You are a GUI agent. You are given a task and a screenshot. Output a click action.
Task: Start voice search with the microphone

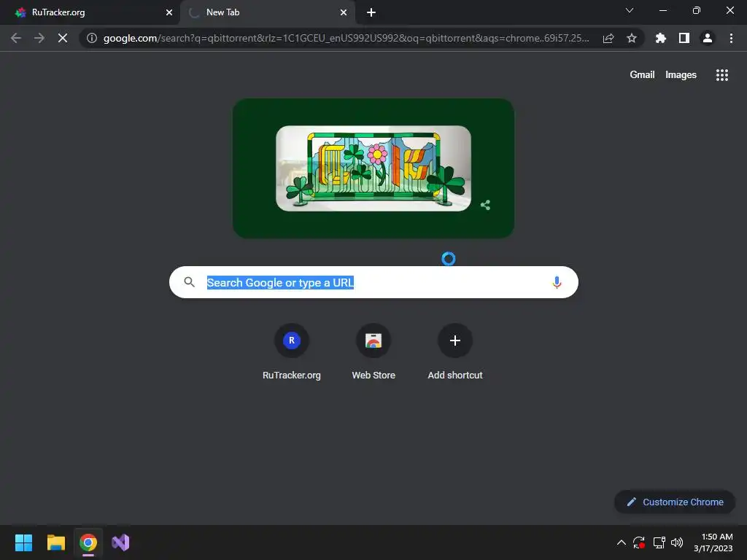pos(557,282)
